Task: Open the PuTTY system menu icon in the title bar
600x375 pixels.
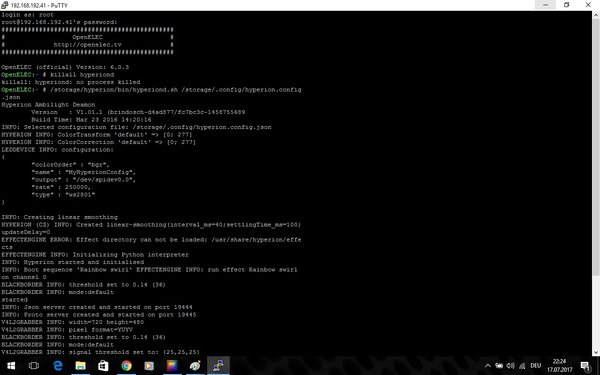Action: click(5, 5)
